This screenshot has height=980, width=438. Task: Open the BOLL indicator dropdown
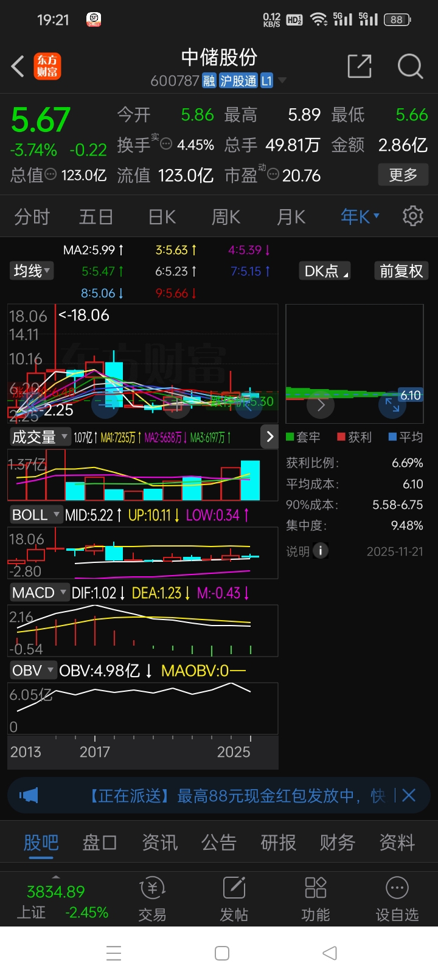click(x=36, y=514)
